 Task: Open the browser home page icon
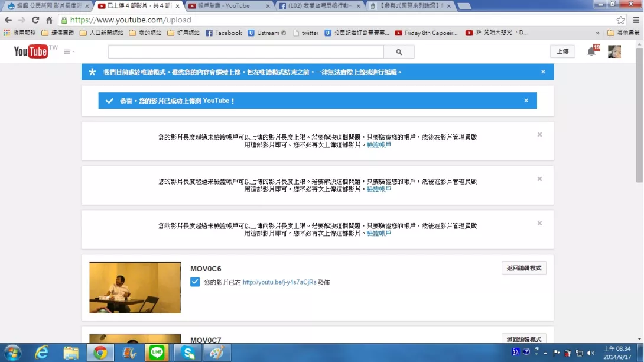point(49,20)
